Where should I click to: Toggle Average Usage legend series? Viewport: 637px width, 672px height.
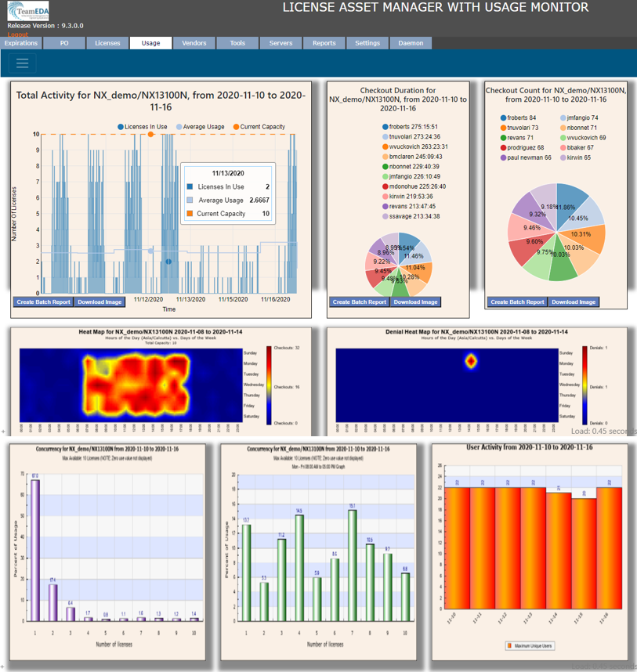click(x=201, y=126)
